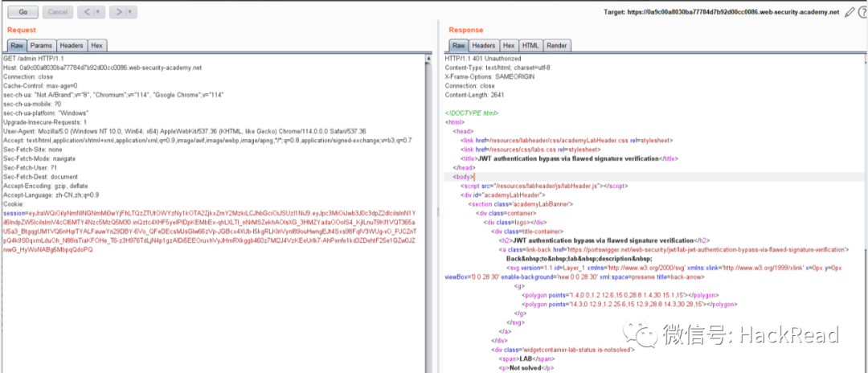Select the Response Raw tab

[x=458, y=45]
